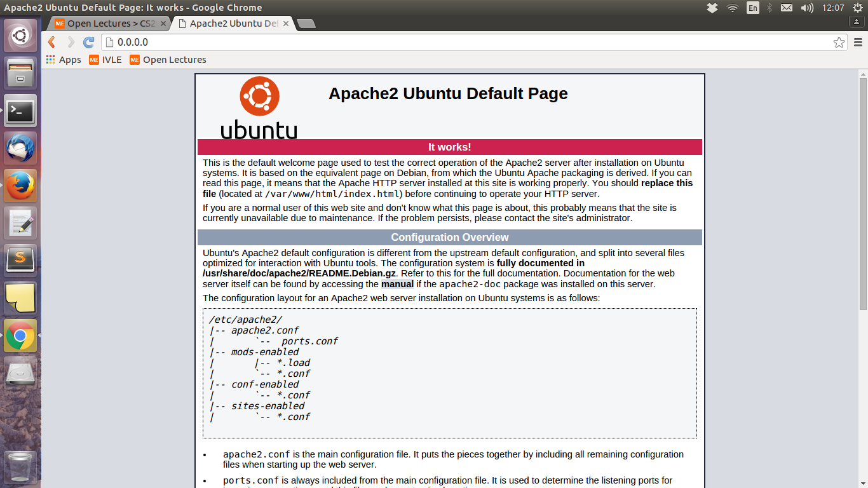Viewport: 868px width, 488px height.
Task: Open the IVLE bookmark
Action: pos(105,60)
